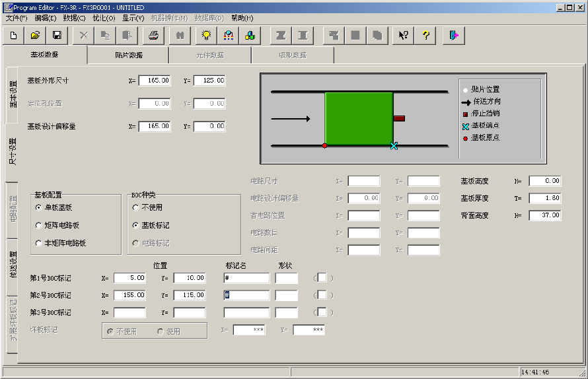Click the colored blocks toolbar icon

(250, 35)
